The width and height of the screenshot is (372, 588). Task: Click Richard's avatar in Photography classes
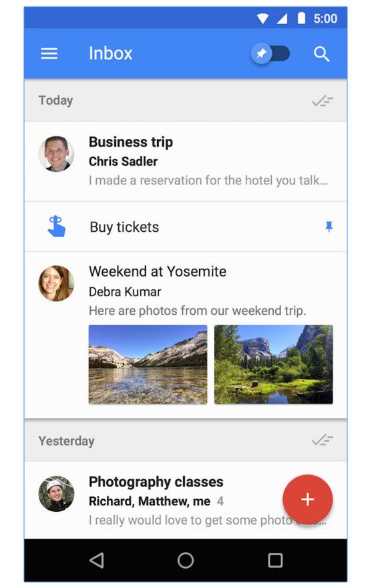56,494
